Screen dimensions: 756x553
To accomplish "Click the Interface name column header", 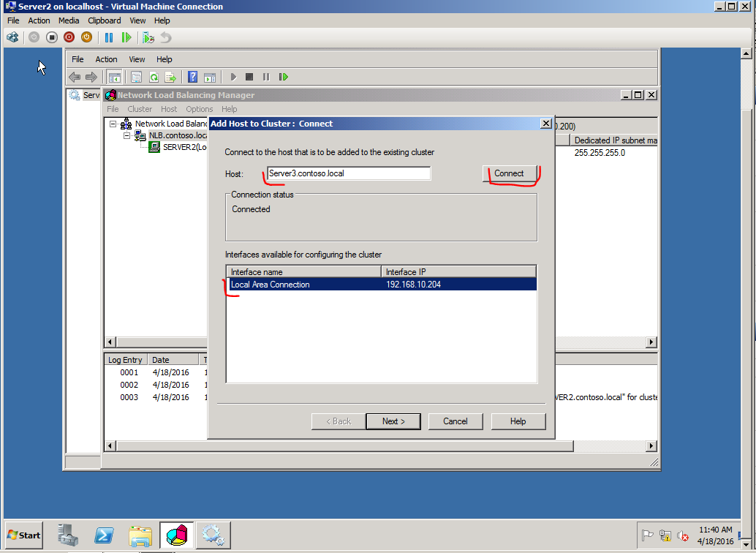I will 303,271.
